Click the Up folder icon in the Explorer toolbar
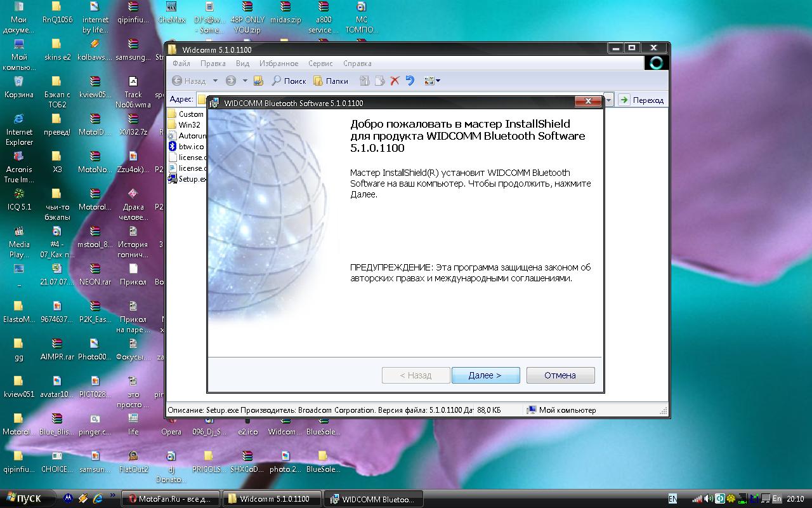 [258, 81]
